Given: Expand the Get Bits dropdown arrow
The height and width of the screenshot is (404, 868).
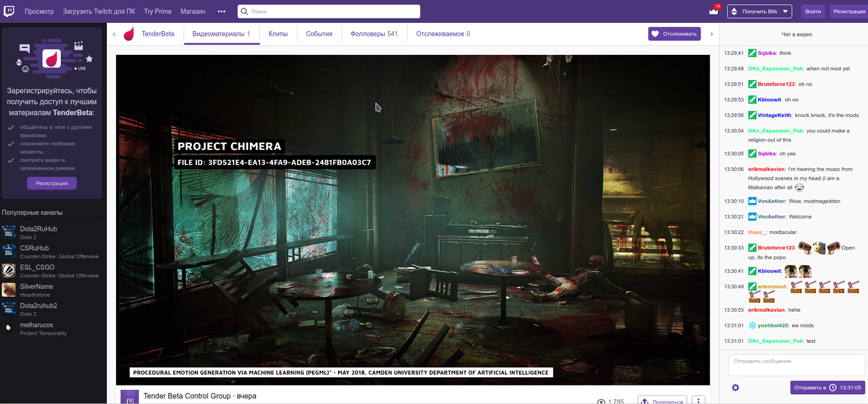Looking at the screenshot, I should click(785, 11).
